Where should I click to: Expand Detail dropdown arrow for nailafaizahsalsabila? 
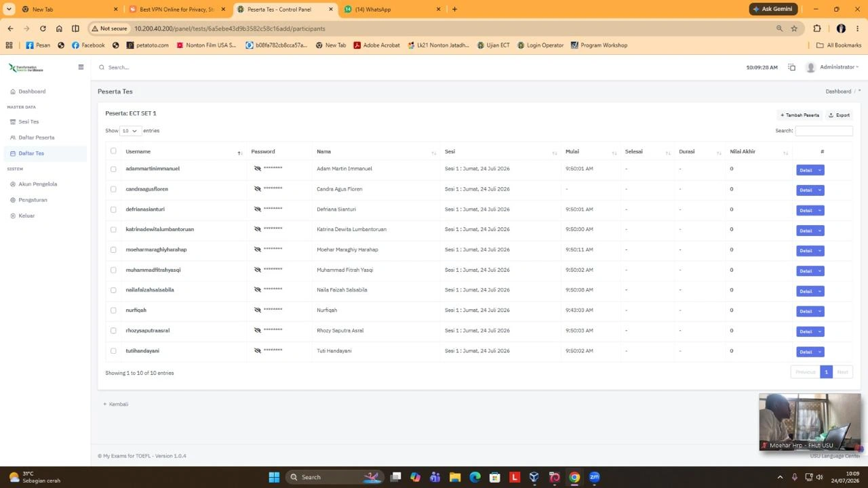click(x=820, y=291)
